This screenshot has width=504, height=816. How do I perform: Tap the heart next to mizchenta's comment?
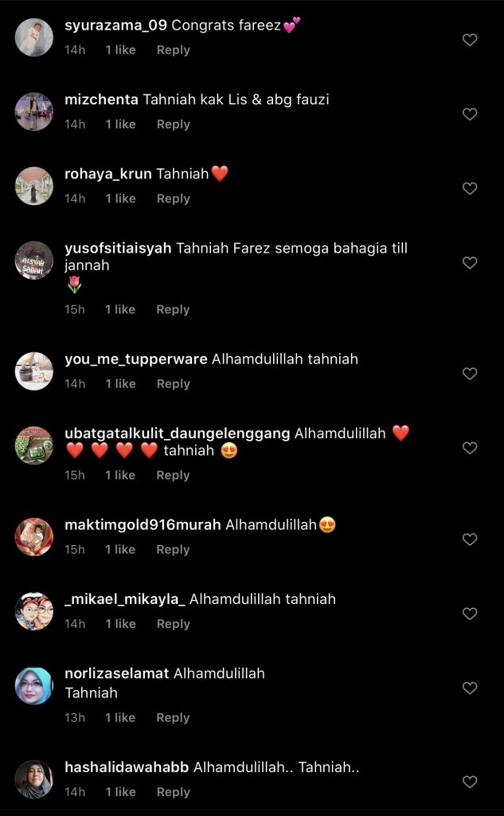(x=470, y=115)
